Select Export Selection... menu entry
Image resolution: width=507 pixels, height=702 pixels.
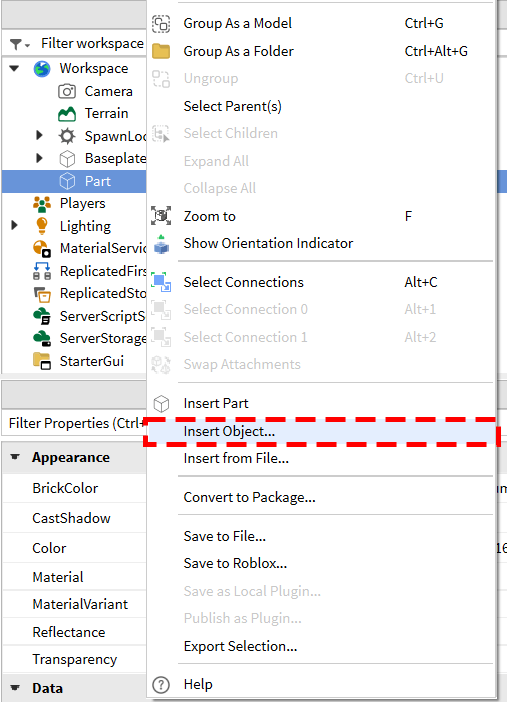240,646
